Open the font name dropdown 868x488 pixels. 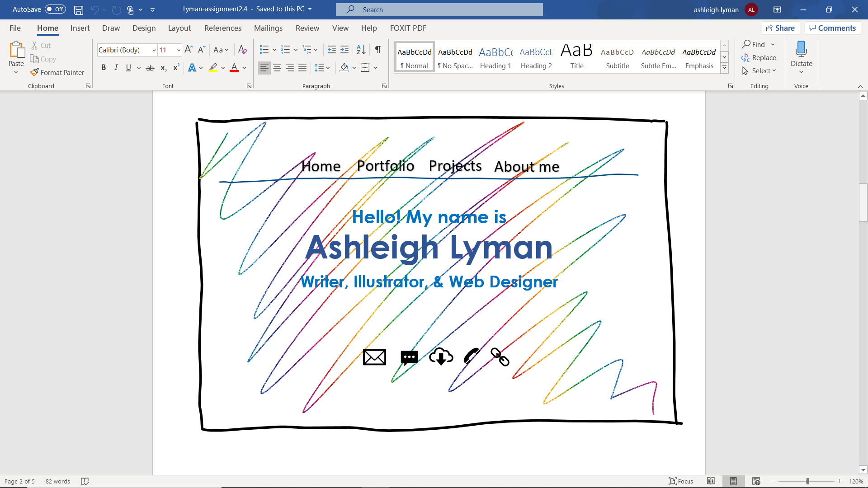(x=154, y=50)
